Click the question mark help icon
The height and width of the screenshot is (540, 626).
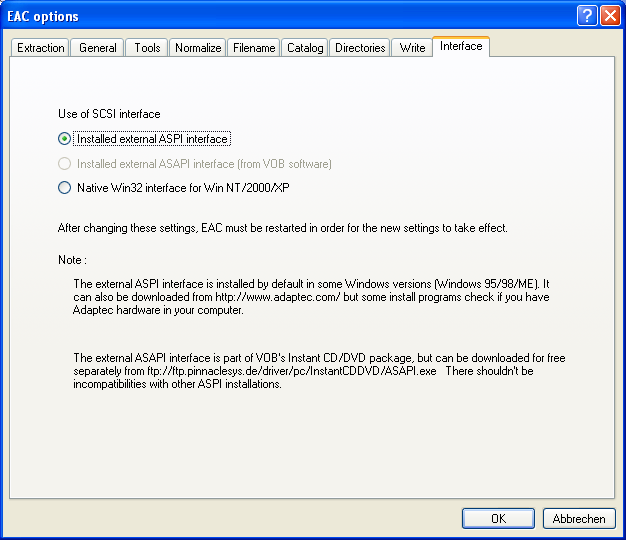coord(587,16)
